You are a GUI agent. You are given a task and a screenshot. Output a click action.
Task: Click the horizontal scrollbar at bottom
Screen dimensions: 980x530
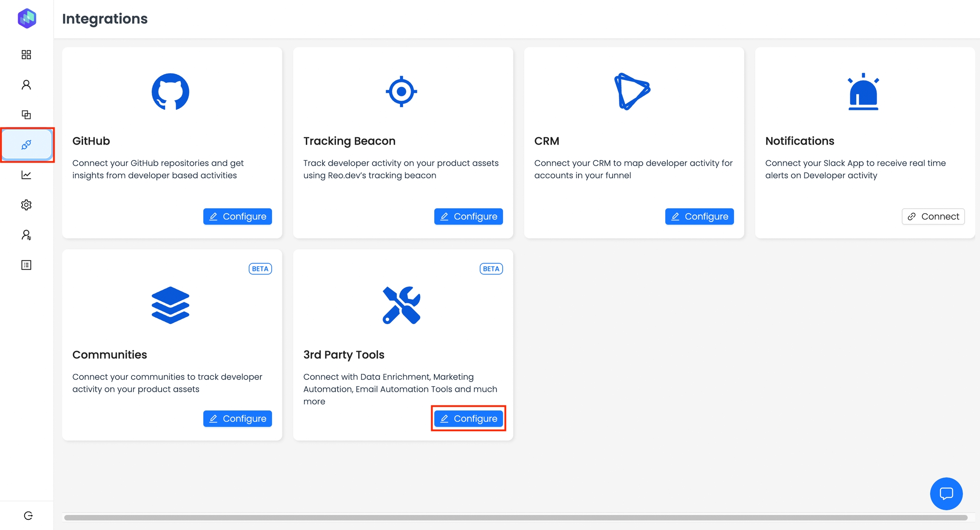[516, 518]
